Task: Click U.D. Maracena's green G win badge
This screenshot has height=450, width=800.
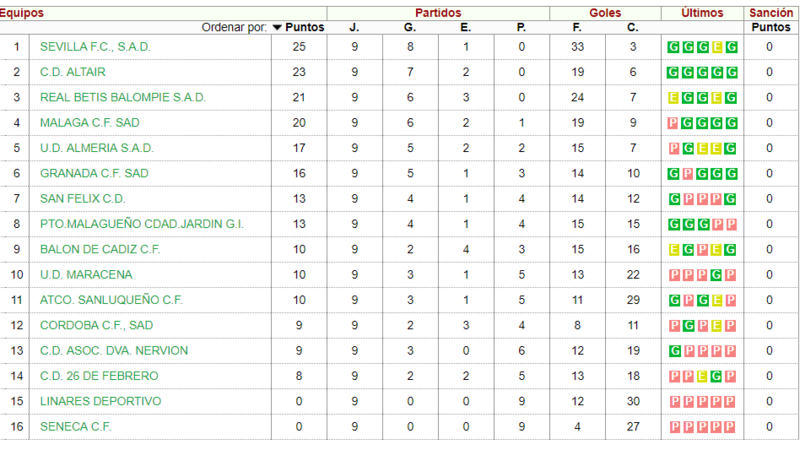Action: click(716, 275)
